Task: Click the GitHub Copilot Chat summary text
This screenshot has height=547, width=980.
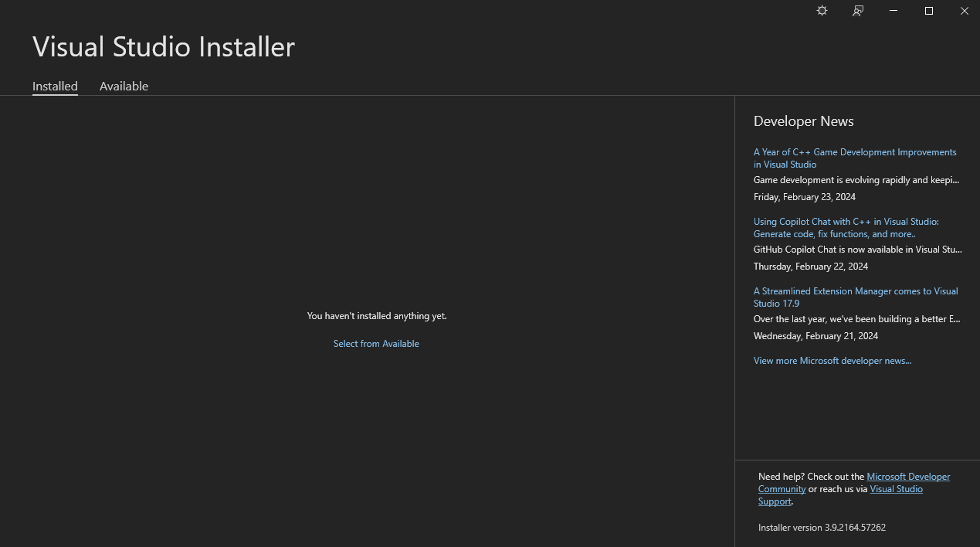Action: [857, 250]
